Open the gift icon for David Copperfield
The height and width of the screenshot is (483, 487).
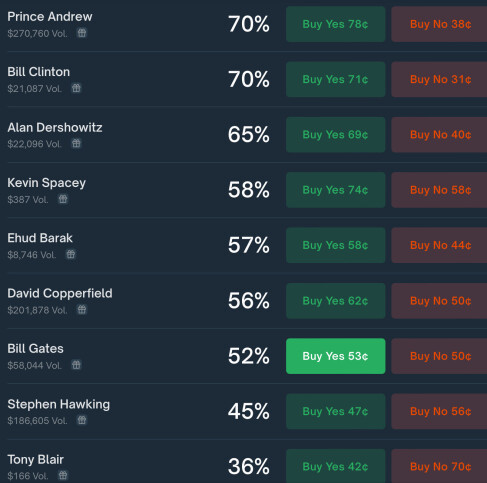[82, 310]
